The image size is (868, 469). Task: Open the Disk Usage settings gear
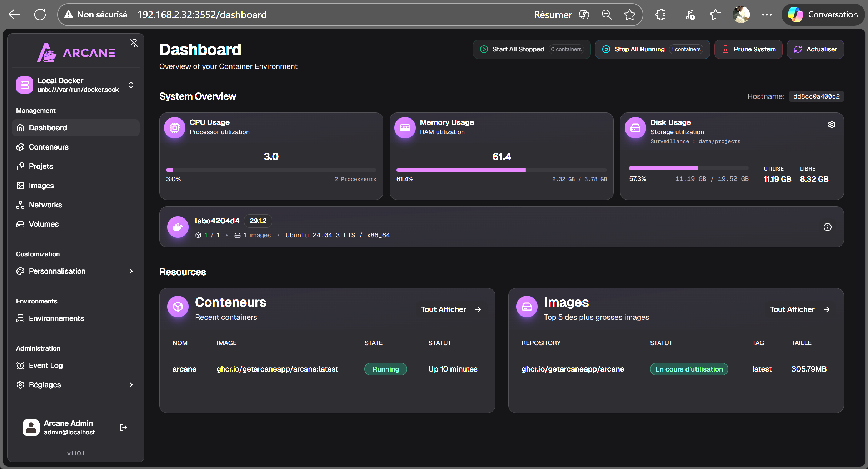pyautogui.click(x=832, y=125)
